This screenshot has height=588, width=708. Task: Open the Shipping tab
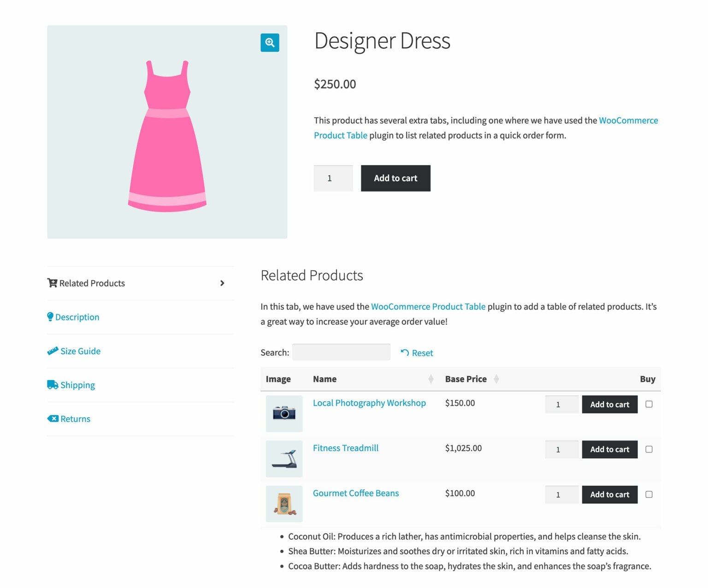coord(77,385)
